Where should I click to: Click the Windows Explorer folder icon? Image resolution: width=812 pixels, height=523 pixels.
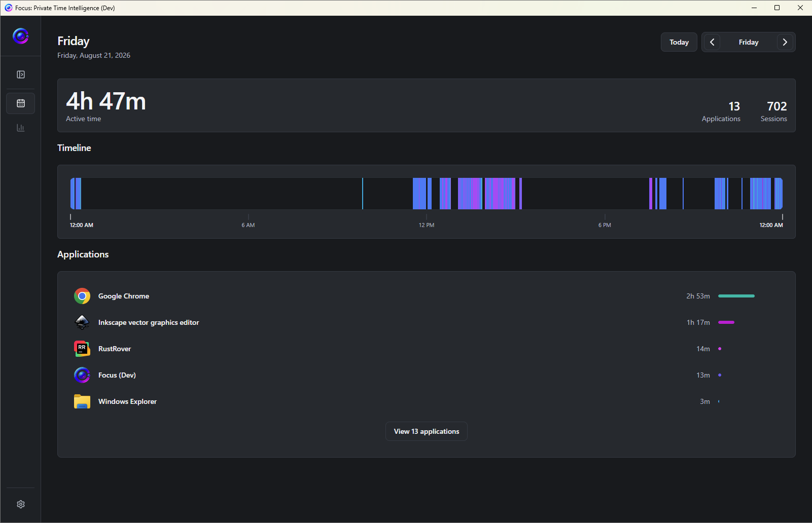[82, 401]
